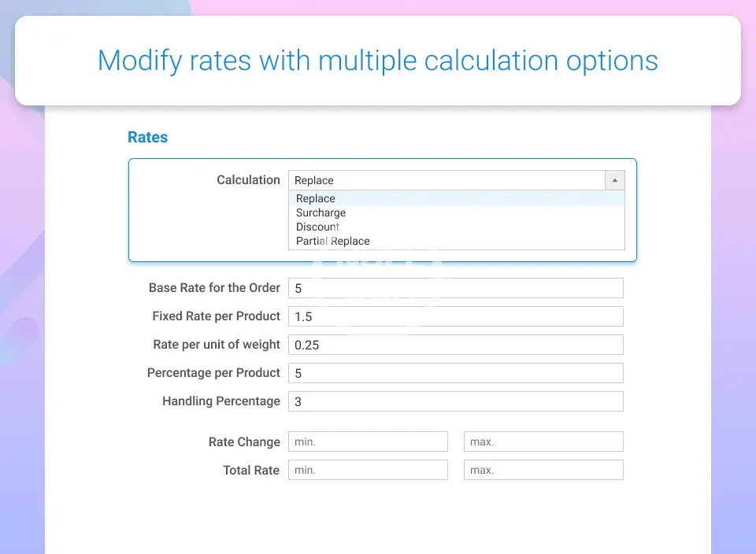Click the banner title about modifying rates
The height and width of the screenshot is (554, 756).
[378, 61]
